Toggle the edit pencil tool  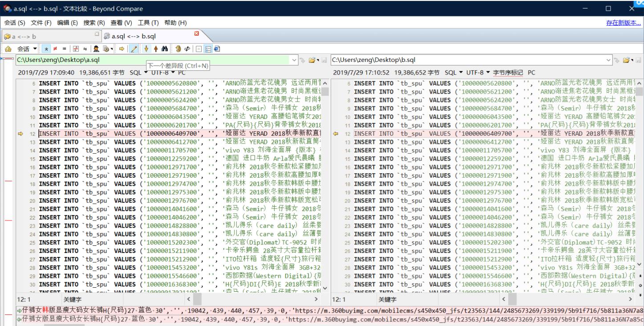pos(134,49)
